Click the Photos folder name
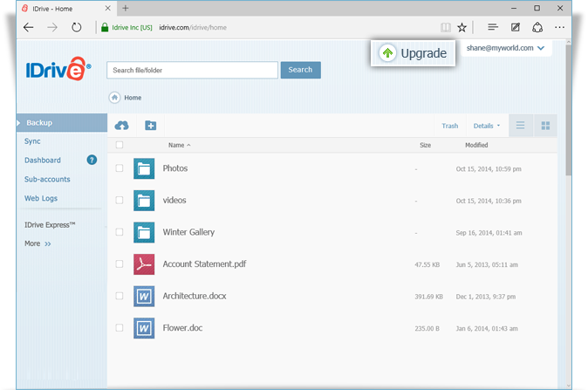This screenshot has width=588, height=390. (175, 168)
